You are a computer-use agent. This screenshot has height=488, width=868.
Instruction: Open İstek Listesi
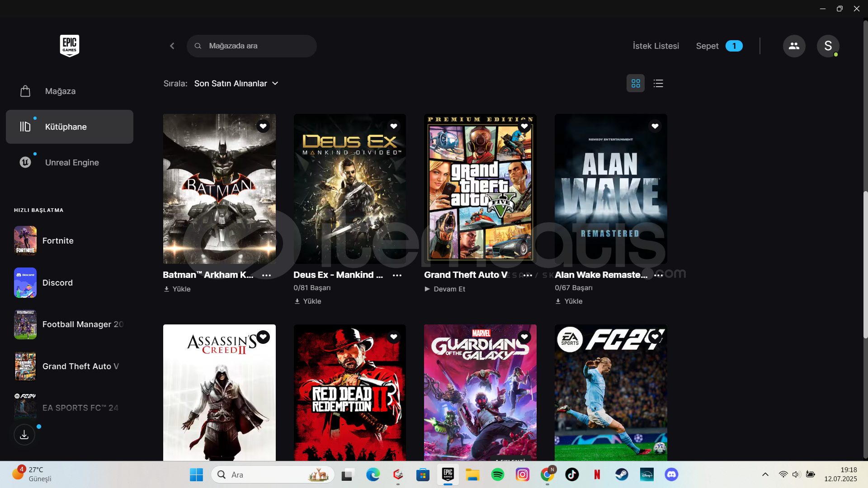click(656, 46)
